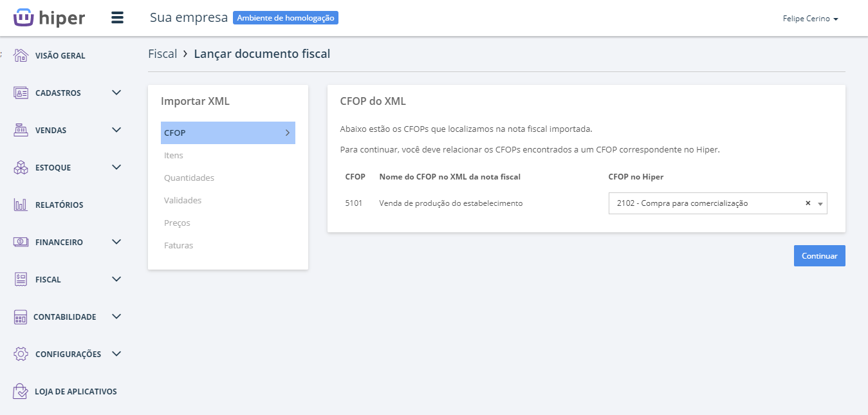Expand the Financeiro menu chevron
Viewport: 868px width, 415px height.
116,242
